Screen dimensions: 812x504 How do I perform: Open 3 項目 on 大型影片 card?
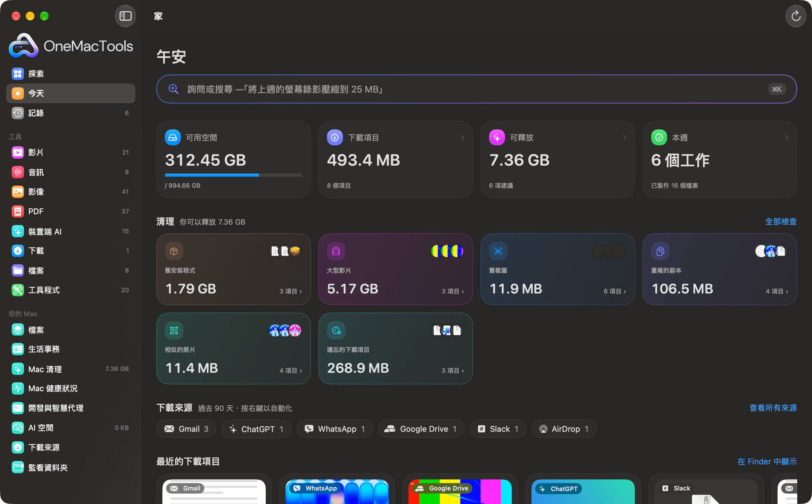pyautogui.click(x=453, y=291)
